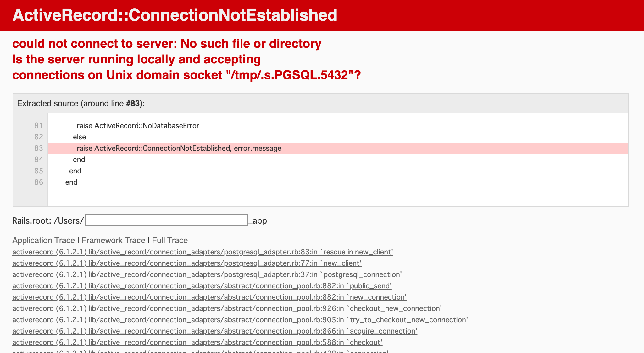Image resolution: width=644 pixels, height=353 pixels.
Task: Open trace line connection_pool.rb:905 try_to_checkout_new_connection
Action: pyautogui.click(x=240, y=320)
